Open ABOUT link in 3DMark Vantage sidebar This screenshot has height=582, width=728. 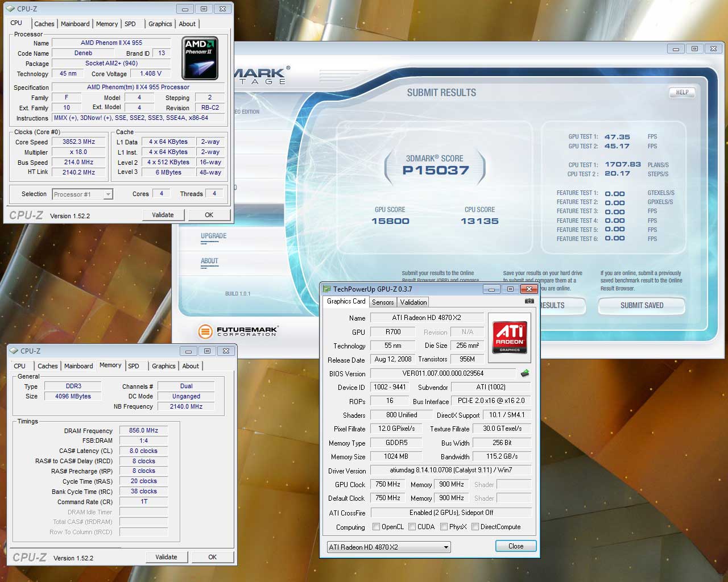click(x=209, y=261)
